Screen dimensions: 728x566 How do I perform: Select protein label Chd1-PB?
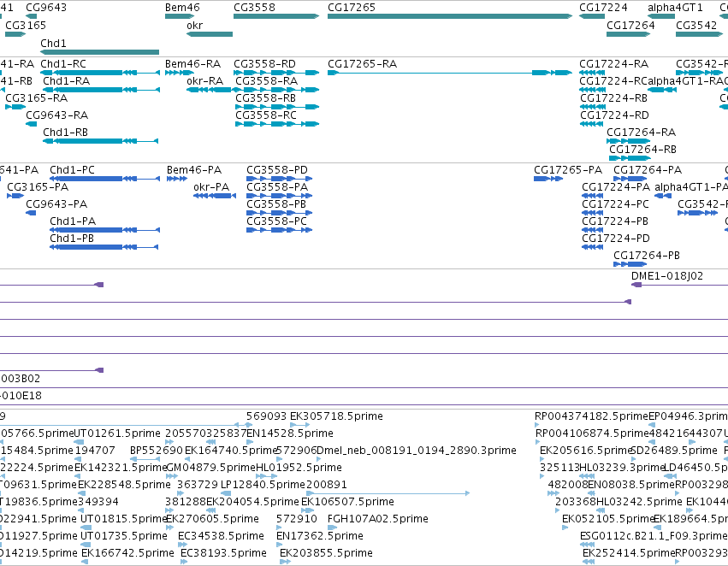72,238
